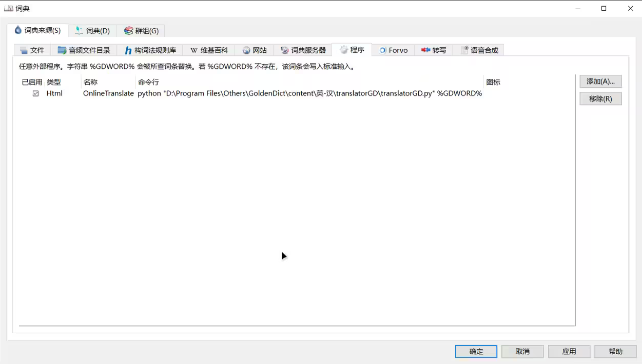The image size is (642, 364).
Task: Apply changes with 应用 button
Action: coord(569,351)
